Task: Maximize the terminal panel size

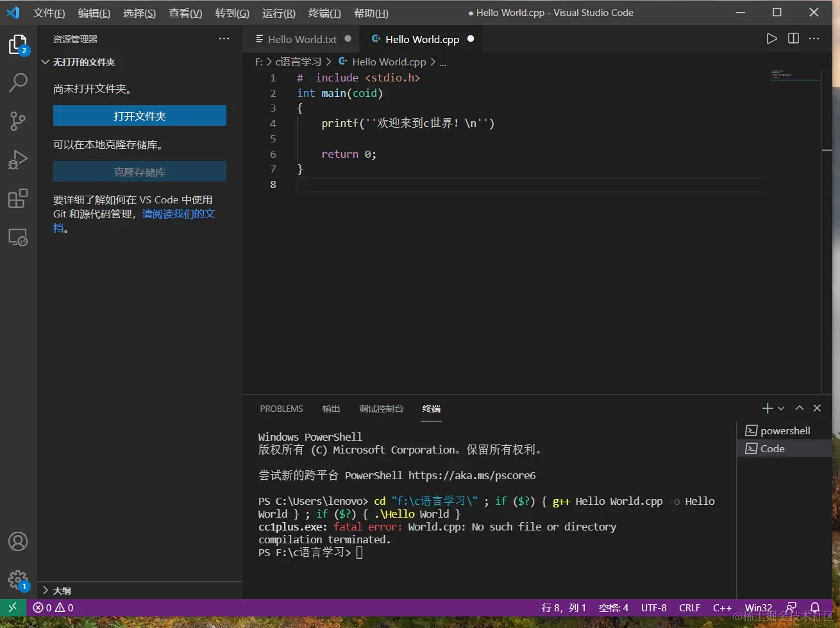Action: (799, 408)
